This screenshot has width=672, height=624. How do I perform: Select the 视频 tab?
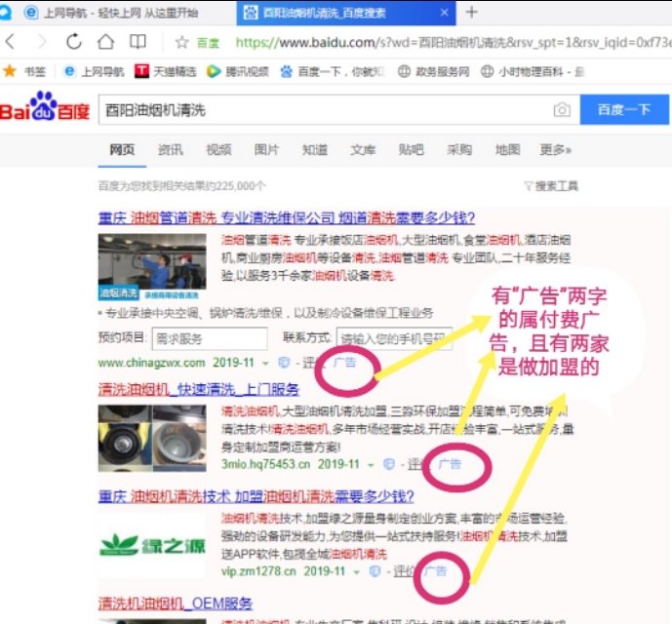(x=218, y=149)
